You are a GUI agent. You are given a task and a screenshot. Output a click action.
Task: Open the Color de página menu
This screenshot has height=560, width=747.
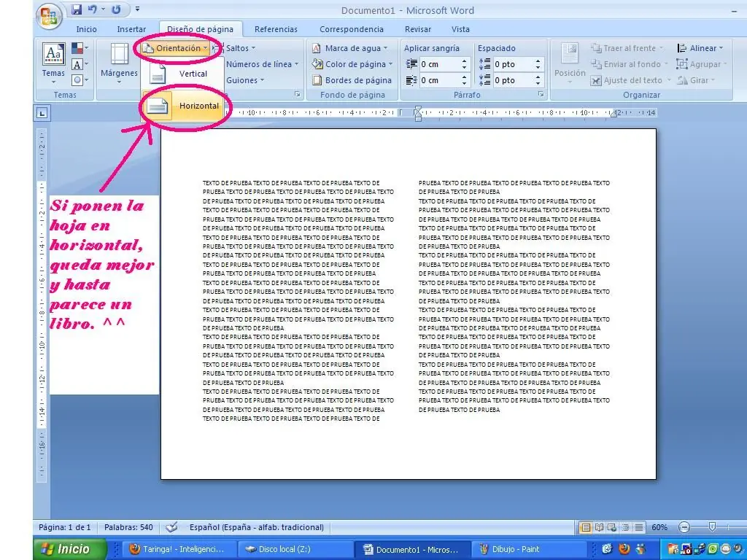[352, 64]
